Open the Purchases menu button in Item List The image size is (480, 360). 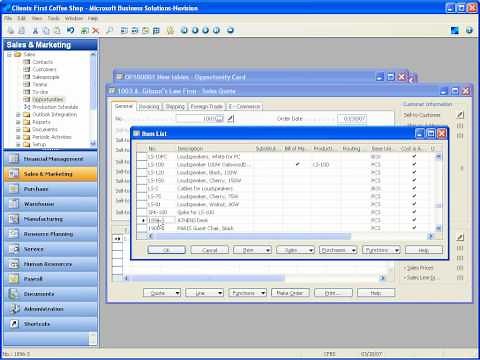pos(338,250)
